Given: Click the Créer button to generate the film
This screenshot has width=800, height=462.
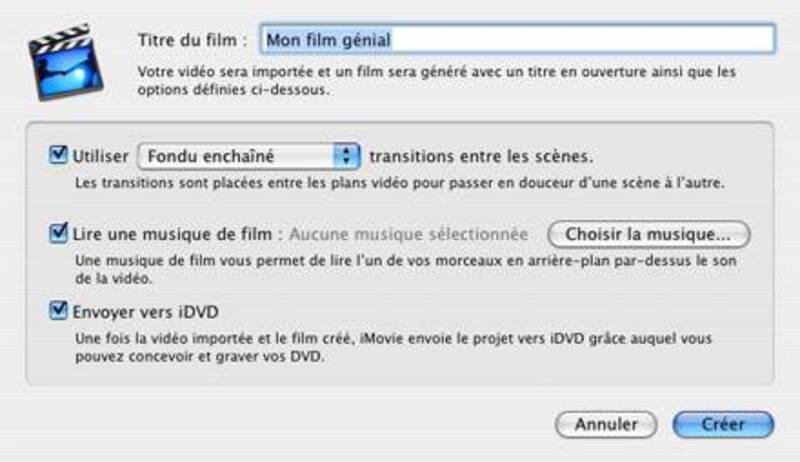Looking at the screenshot, I should click(x=723, y=424).
